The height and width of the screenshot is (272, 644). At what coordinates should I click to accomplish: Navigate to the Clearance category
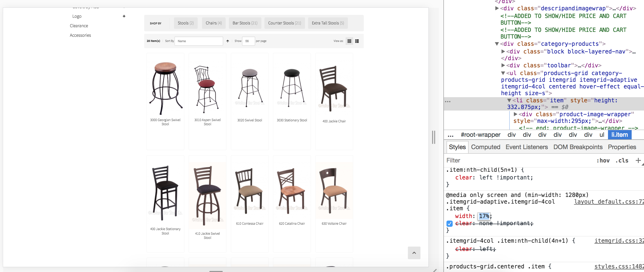point(79,25)
